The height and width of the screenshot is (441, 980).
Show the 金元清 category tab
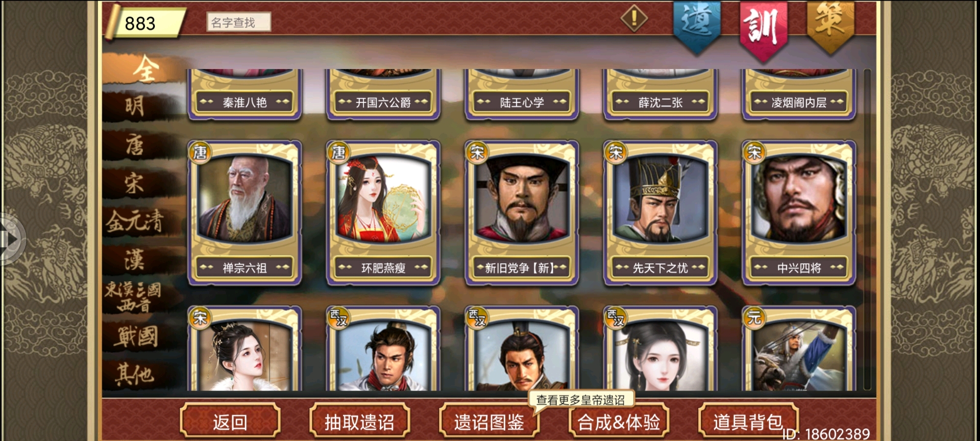coord(135,221)
